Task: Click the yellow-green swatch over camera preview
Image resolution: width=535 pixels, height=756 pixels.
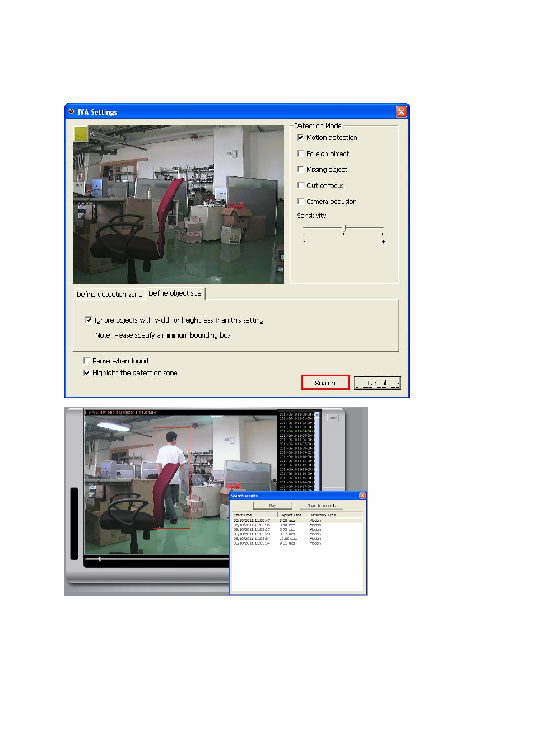Action: (x=81, y=133)
